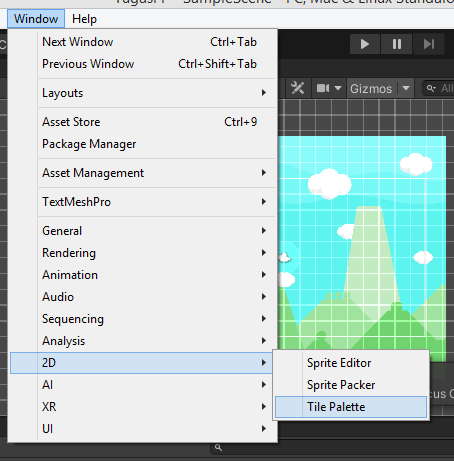This screenshot has width=454, height=461.
Task: Open Sprite Editor from the 2D submenu
Action: click(x=351, y=363)
